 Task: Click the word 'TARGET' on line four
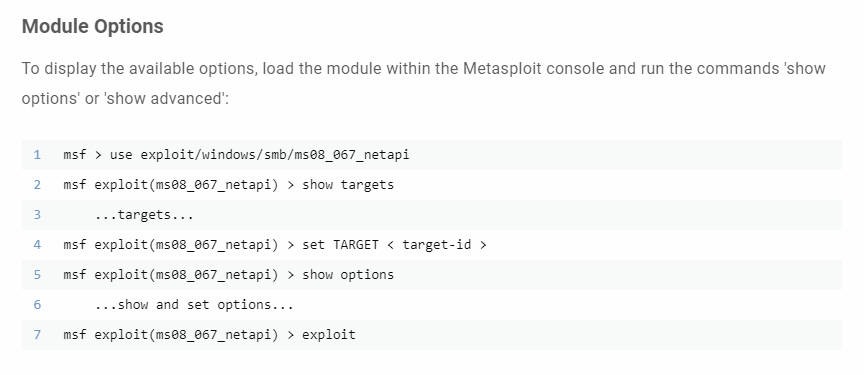click(356, 244)
